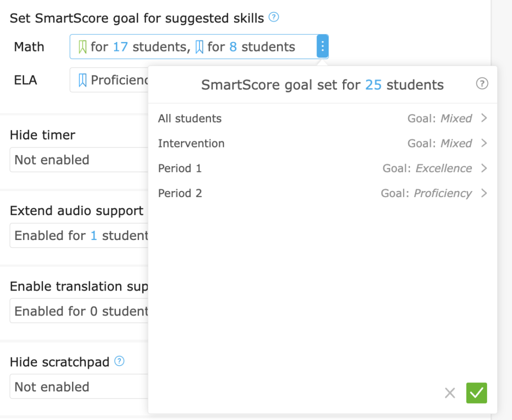
Task: Select the Period 1 Excellence goal row
Action: tap(320, 168)
